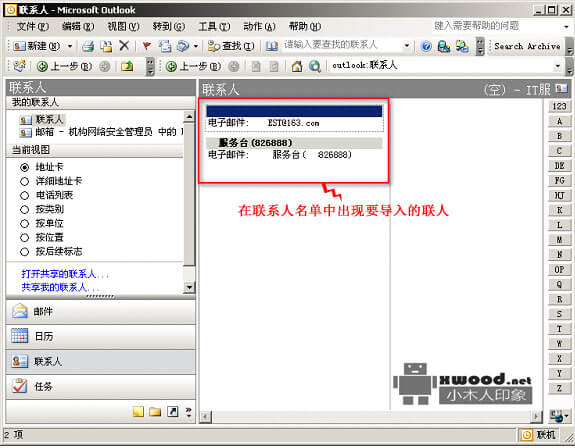Open the 转到 (Go) menu
The width and height of the screenshot is (575, 448).
(169, 26)
